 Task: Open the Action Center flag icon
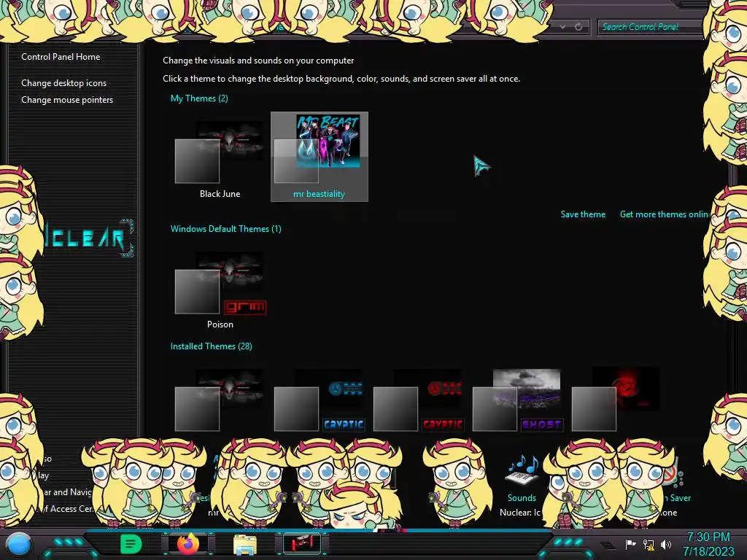coord(630,544)
